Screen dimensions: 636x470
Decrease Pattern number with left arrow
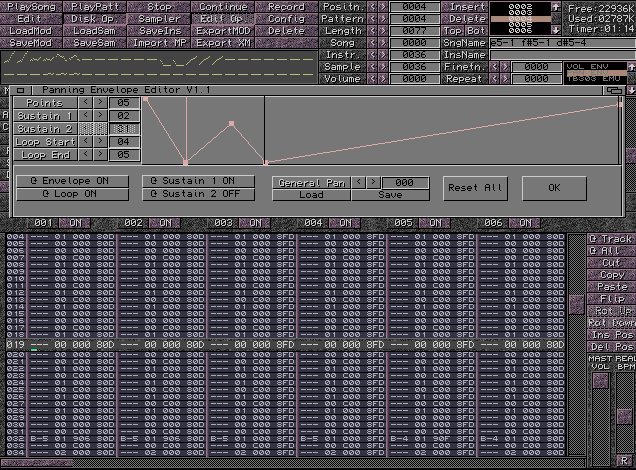click(x=372, y=19)
